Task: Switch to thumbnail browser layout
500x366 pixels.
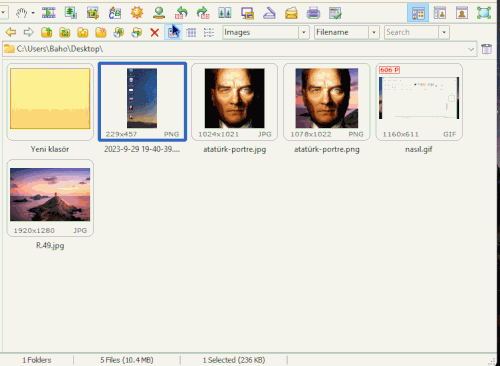Action: tap(418, 13)
